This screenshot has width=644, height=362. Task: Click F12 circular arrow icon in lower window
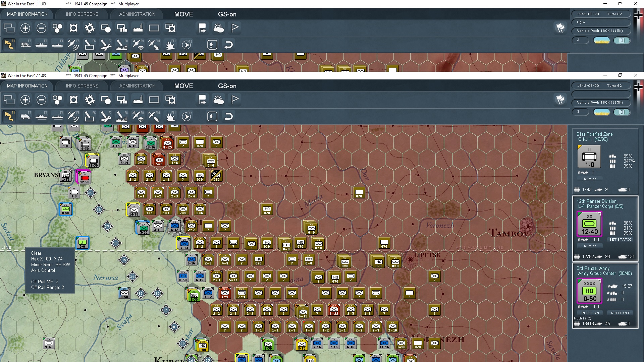(x=186, y=117)
